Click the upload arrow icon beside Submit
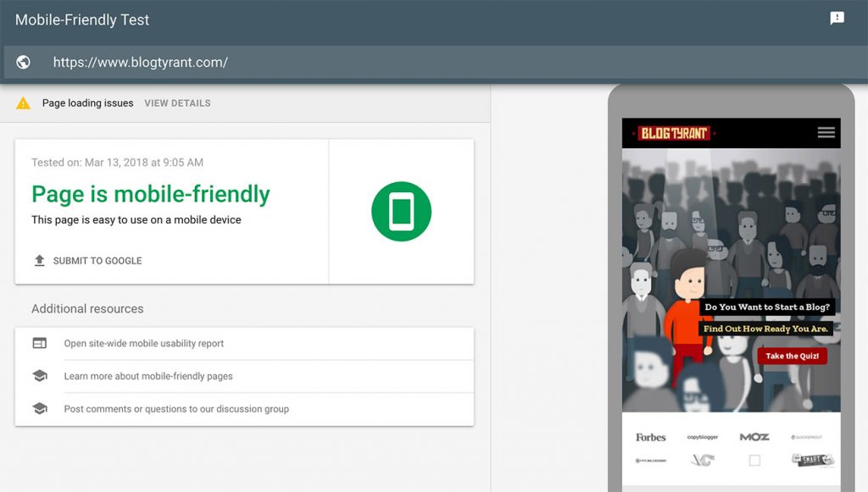The height and width of the screenshot is (492, 868). [39, 261]
